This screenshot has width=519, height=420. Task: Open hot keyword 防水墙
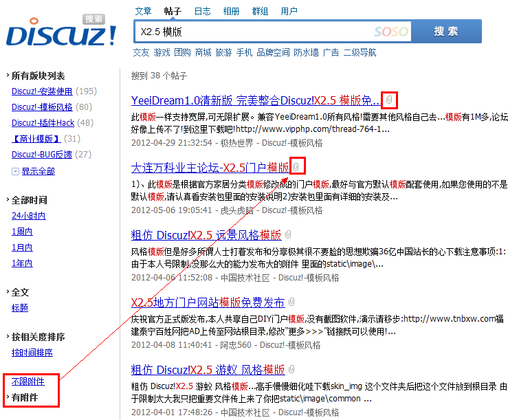pos(306,52)
